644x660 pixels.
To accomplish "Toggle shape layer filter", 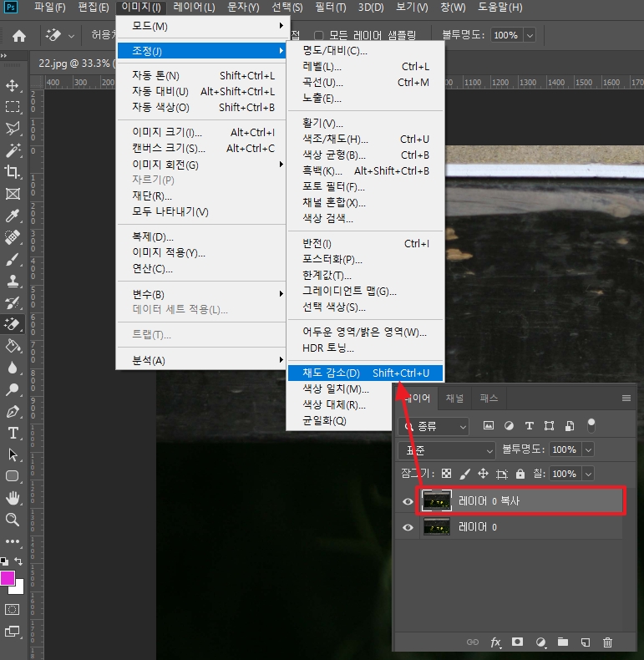I will click(x=550, y=425).
